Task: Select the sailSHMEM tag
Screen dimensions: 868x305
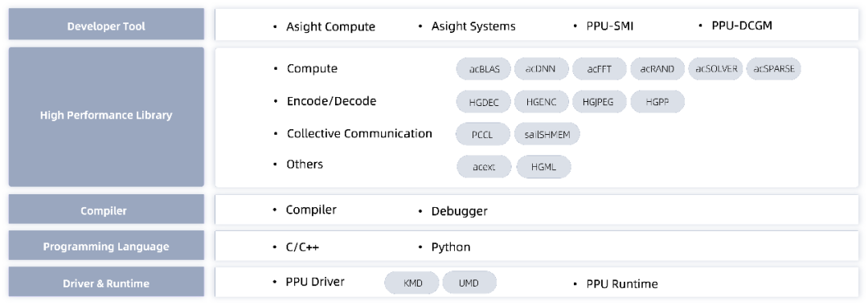Action: coord(547,134)
